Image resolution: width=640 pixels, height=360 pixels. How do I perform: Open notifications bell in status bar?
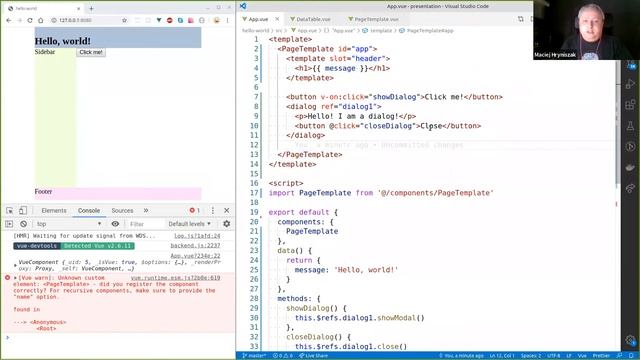coord(631,356)
